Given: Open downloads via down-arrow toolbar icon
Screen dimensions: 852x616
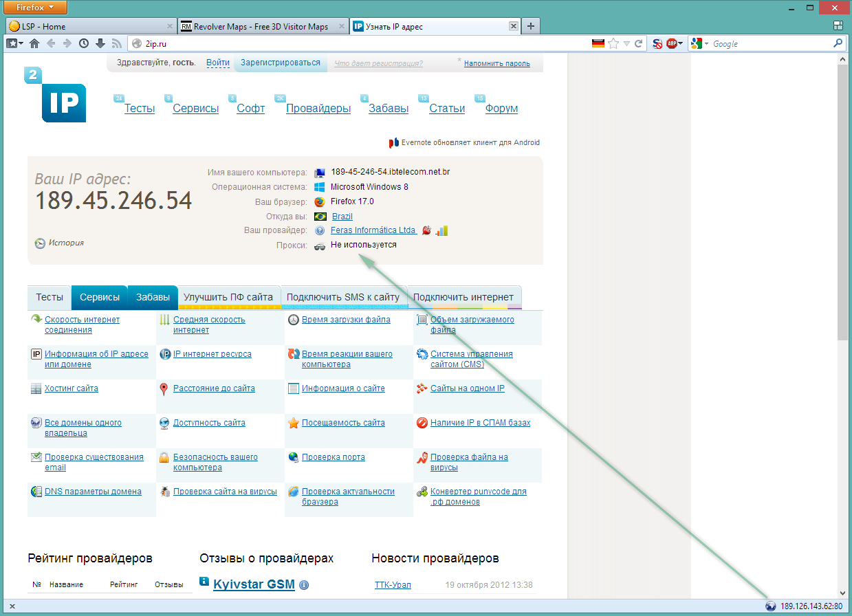Looking at the screenshot, I should [100, 43].
